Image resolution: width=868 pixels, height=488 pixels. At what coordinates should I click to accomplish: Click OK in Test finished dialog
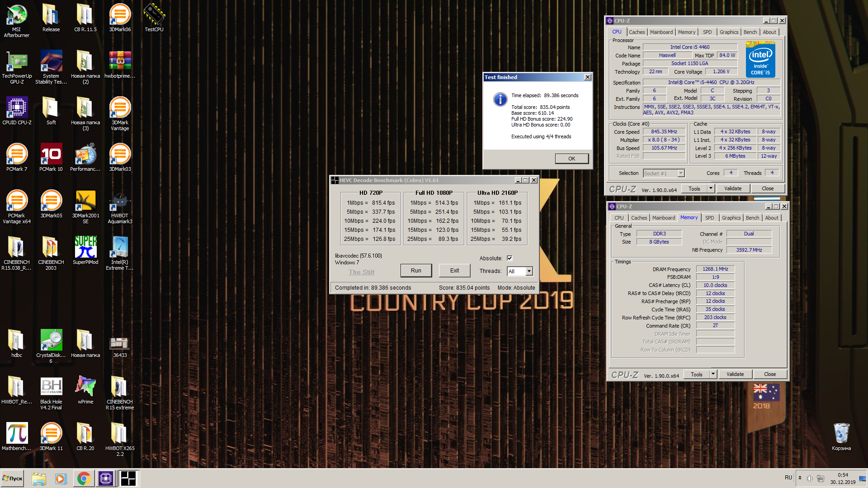[571, 159]
